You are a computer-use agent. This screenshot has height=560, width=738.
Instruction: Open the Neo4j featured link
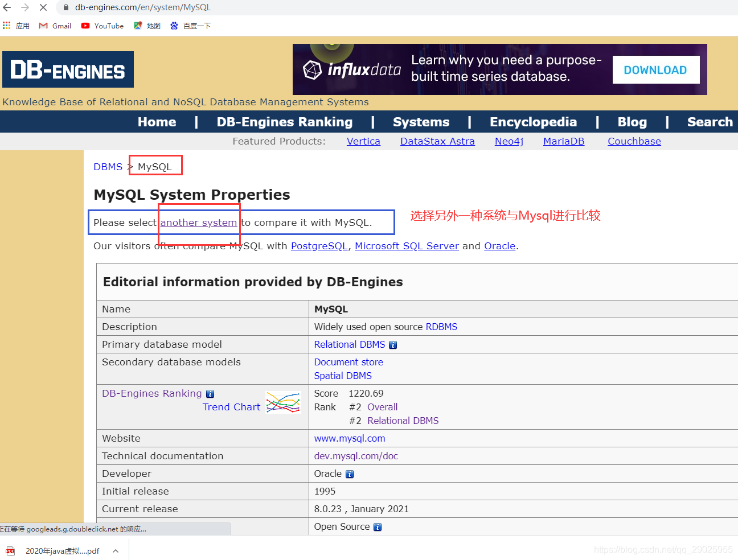click(x=509, y=141)
